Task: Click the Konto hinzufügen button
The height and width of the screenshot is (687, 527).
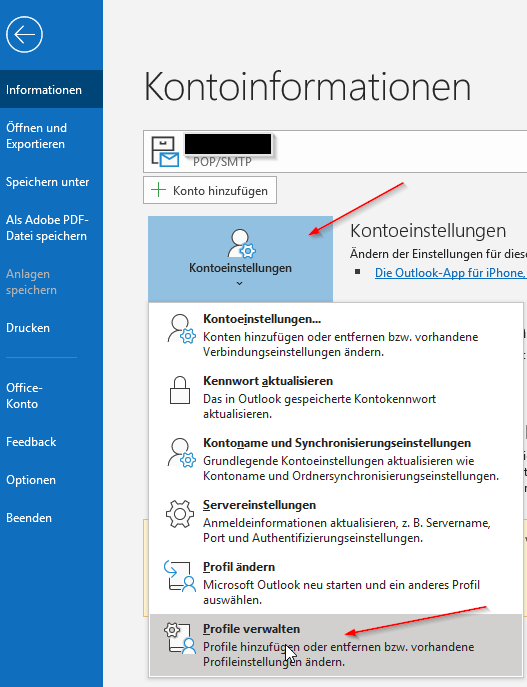Action: pos(210,190)
